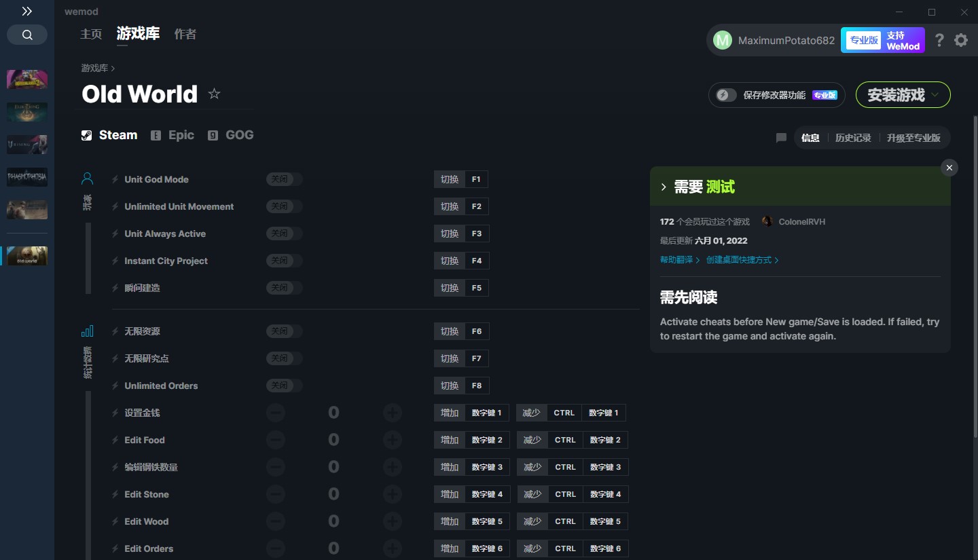The image size is (978, 560).
Task: Click the 创建桌面快捷方式 link
Action: tap(742, 260)
